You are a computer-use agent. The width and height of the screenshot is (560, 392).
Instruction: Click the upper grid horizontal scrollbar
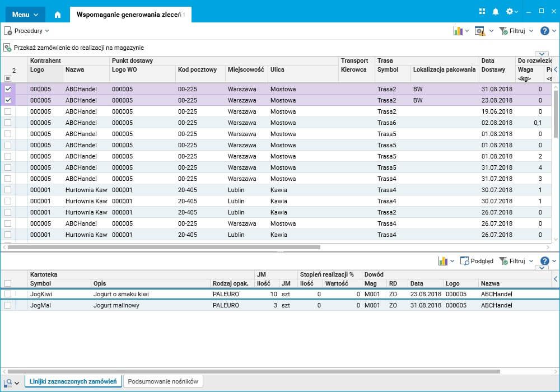point(164,247)
